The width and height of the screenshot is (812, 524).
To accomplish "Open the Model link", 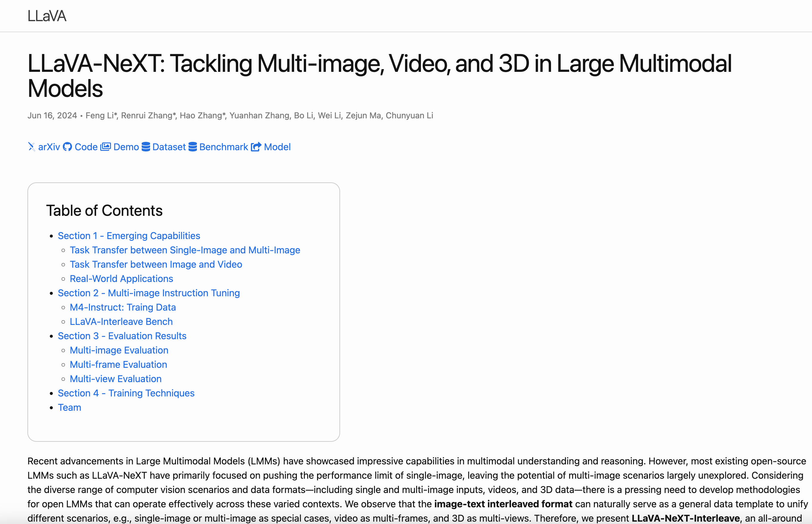I will 277,147.
